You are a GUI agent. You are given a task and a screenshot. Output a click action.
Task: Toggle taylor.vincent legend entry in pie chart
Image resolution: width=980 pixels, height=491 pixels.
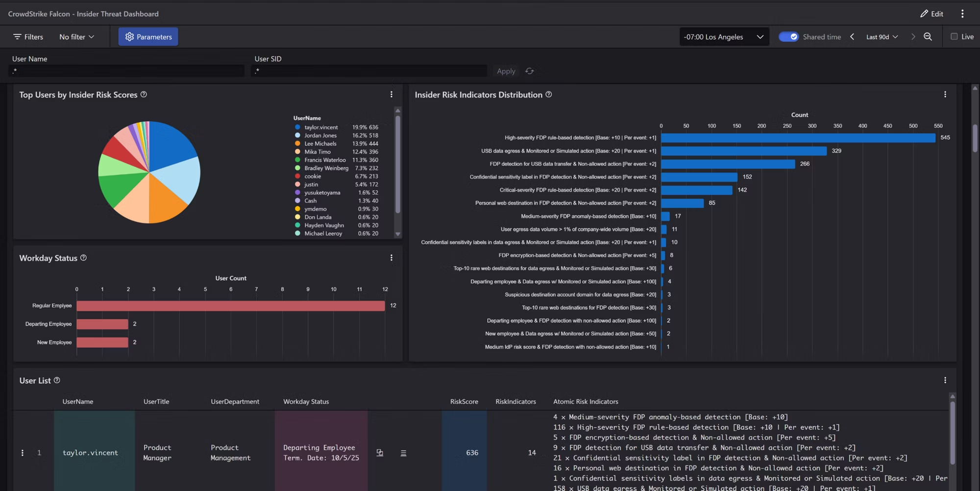321,127
